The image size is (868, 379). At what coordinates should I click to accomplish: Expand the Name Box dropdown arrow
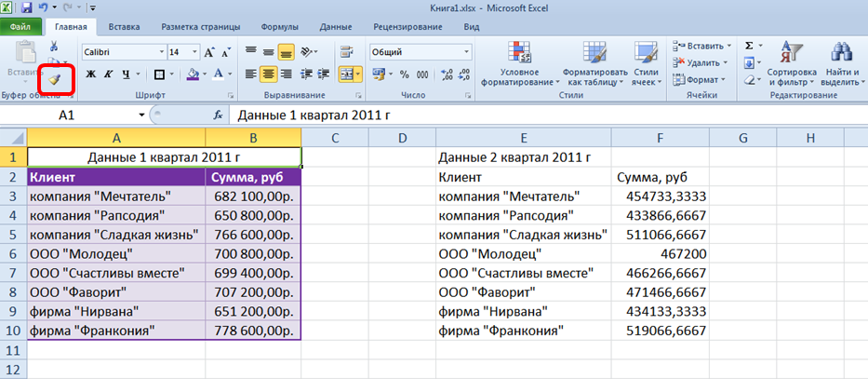pyautogui.click(x=141, y=115)
